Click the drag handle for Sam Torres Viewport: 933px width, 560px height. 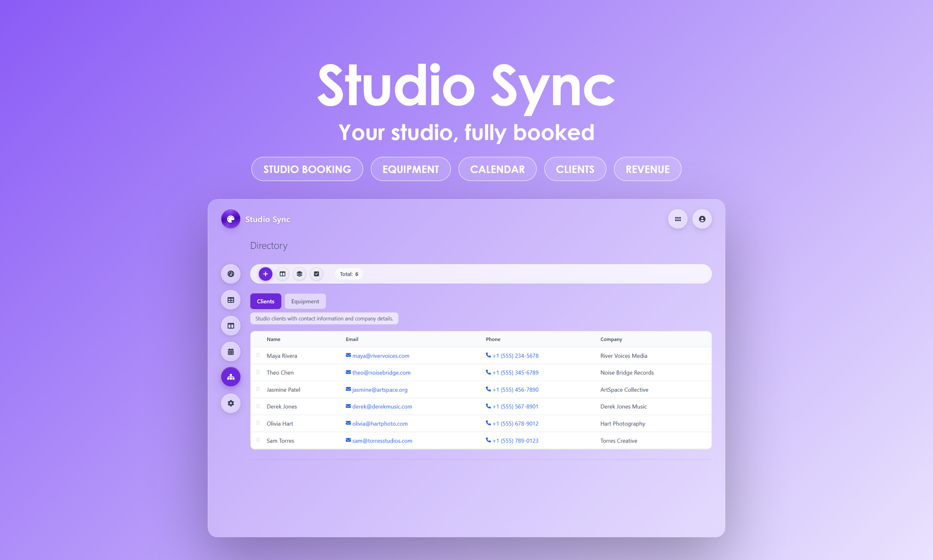258,440
